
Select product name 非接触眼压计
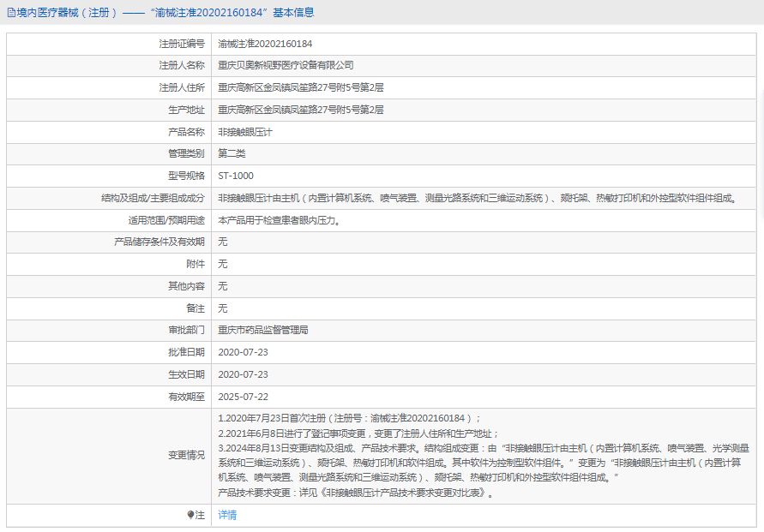pyautogui.click(x=245, y=132)
